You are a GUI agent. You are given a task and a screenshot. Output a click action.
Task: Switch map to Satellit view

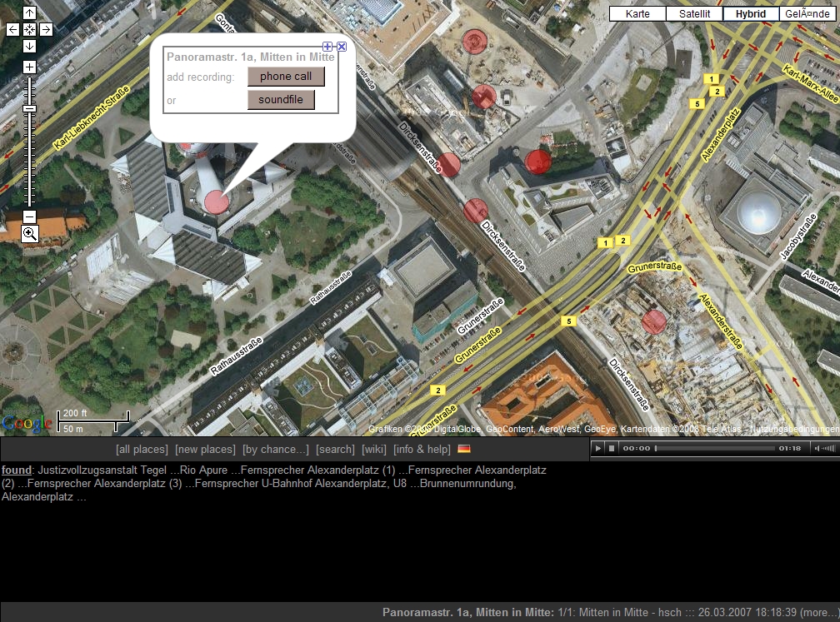[694, 13]
